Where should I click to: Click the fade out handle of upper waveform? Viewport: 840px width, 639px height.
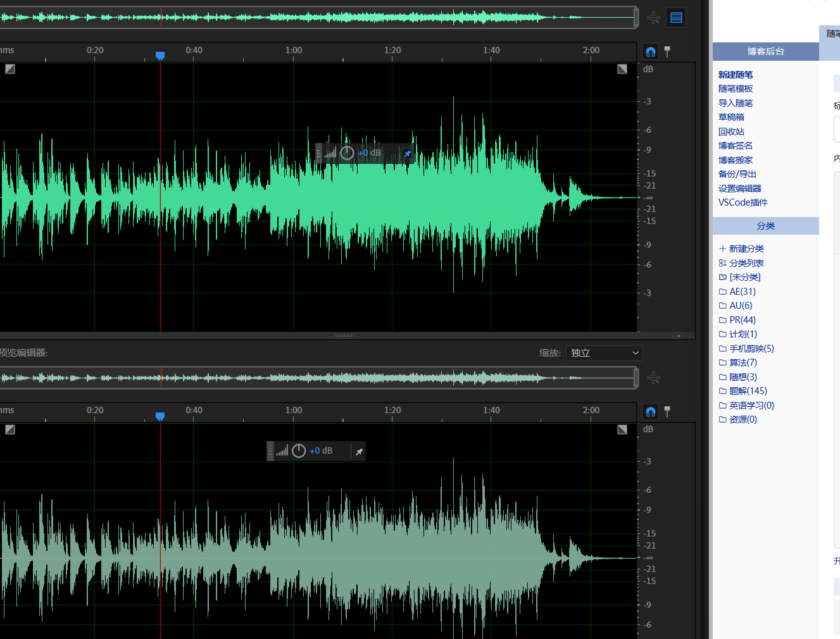[622, 69]
